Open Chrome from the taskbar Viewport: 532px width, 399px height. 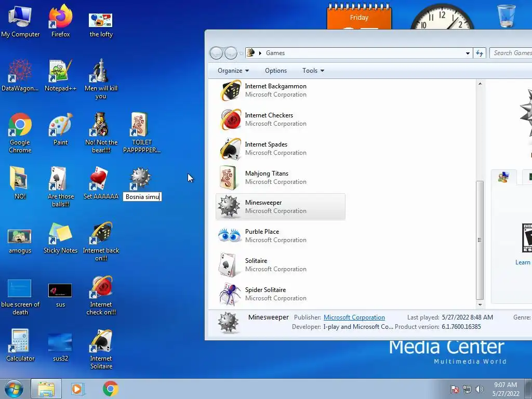coord(110,389)
